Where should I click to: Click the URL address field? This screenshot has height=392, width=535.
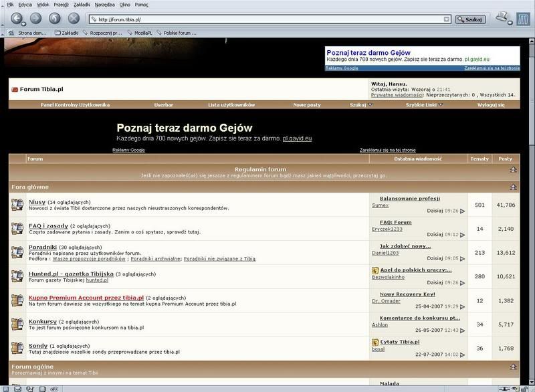pyautogui.click(x=270, y=19)
